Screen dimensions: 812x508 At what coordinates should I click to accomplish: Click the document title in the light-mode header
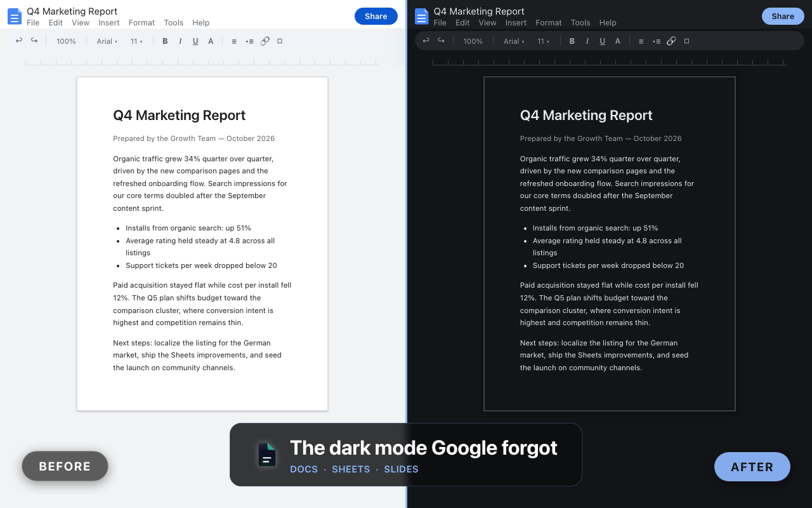click(x=72, y=11)
